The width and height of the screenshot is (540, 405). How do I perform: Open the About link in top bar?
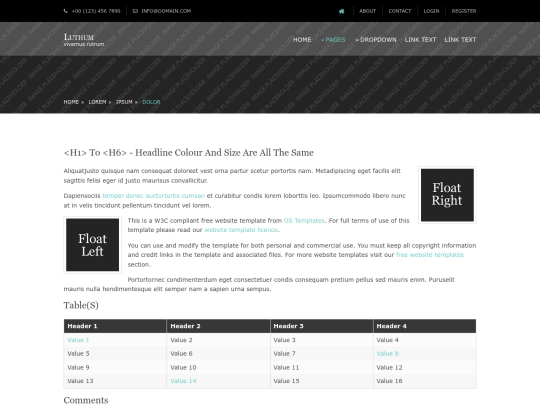click(367, 11)
